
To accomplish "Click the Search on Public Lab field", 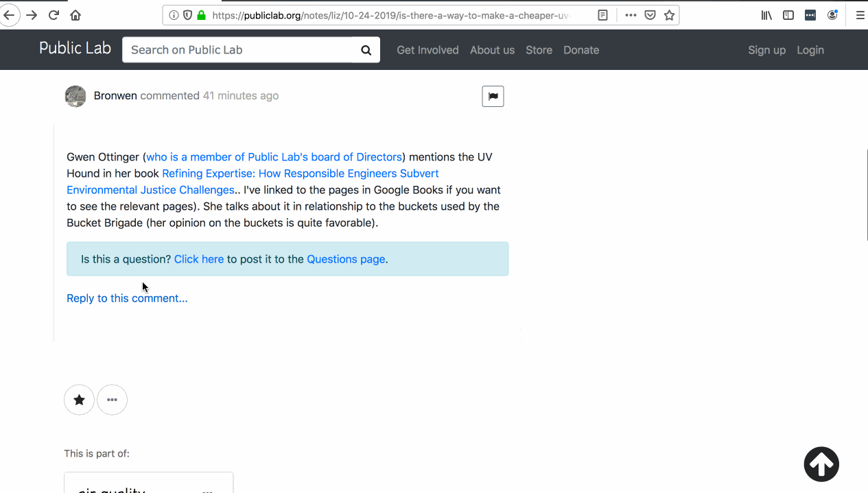I will click(240, 49).
